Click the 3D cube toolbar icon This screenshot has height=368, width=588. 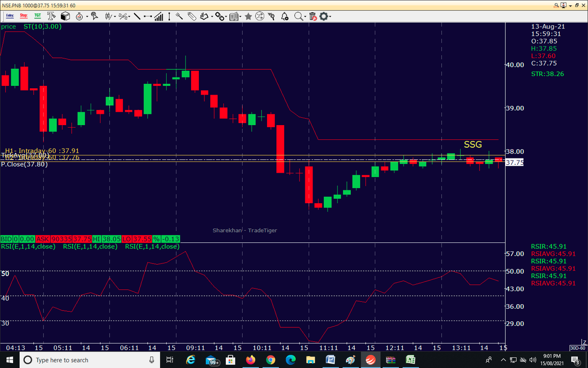click(65, 16)
